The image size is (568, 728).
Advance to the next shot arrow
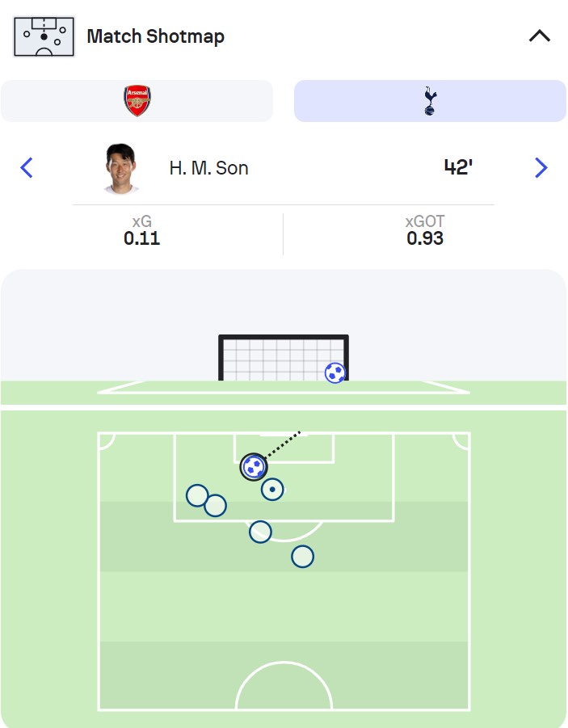541,168
